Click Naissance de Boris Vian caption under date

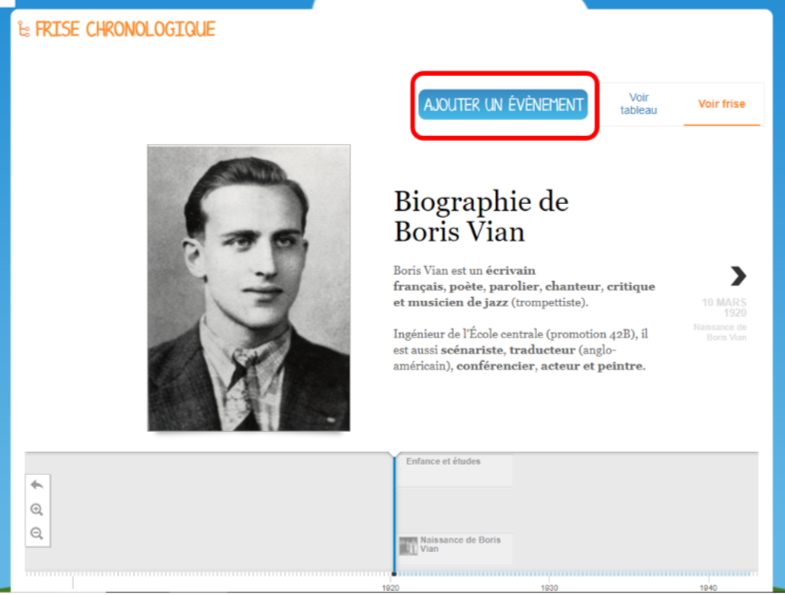(720, 332)
